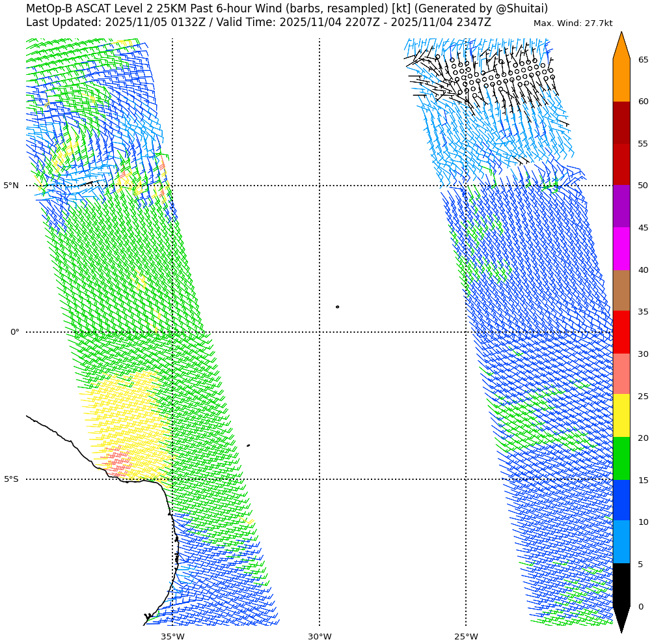Click the Max. Wind 27.7kt text
This screenshot has height=644, width=652.
573,23
